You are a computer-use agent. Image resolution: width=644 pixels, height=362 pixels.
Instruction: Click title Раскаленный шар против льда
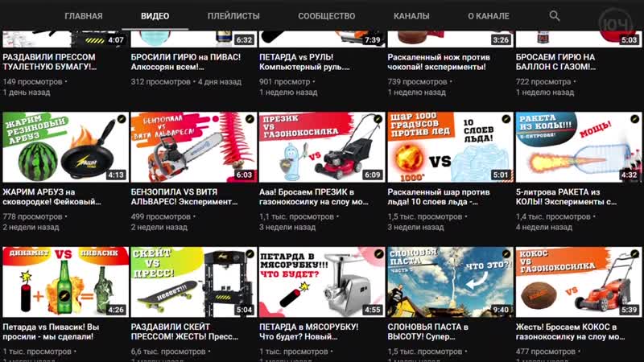click(x=439, y=196)
